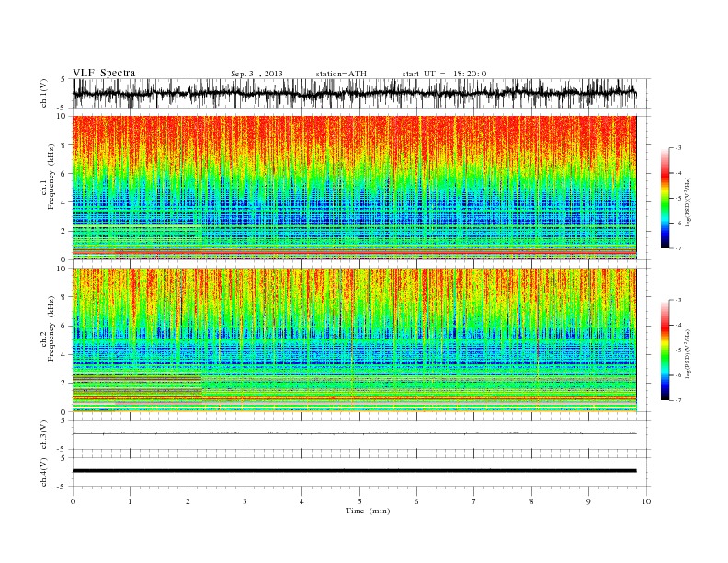Click time axis tick label "3"
Viewport: 728px width, 563px height.
point(245,501)
